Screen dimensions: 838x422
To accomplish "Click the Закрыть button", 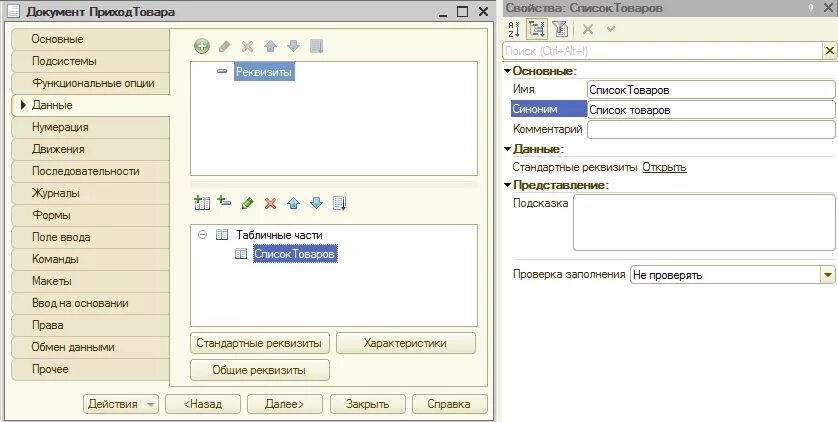I will point(367,404).
